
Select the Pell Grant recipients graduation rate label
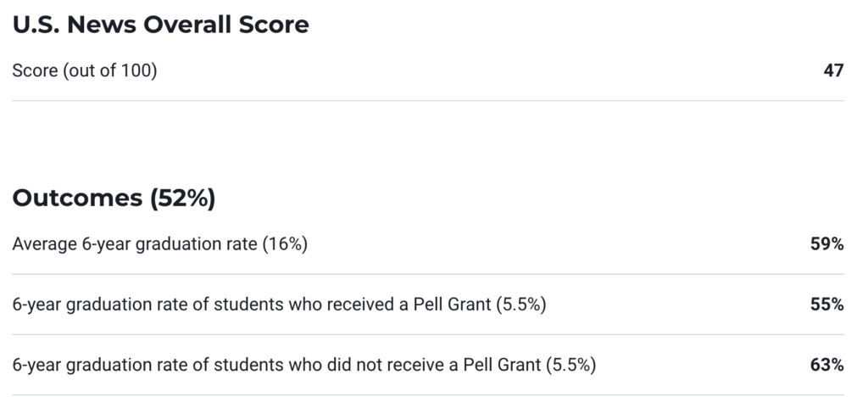(x=254, y=305)
